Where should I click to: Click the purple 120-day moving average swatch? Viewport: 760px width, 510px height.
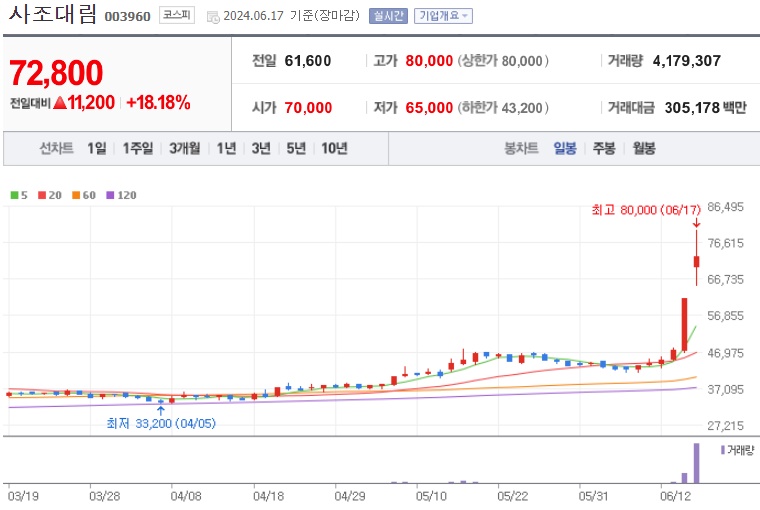(110, 195)
